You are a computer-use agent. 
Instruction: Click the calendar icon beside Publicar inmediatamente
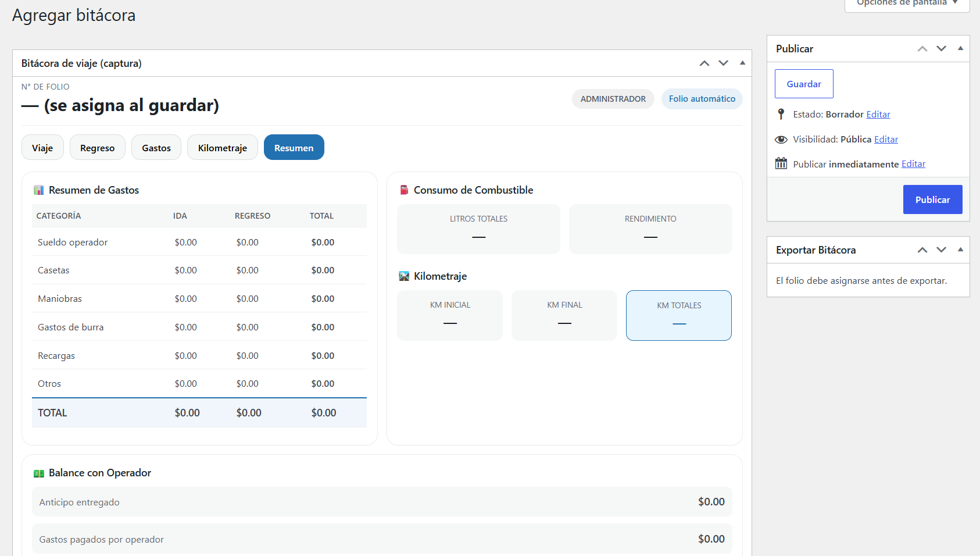tap(781, 163)
